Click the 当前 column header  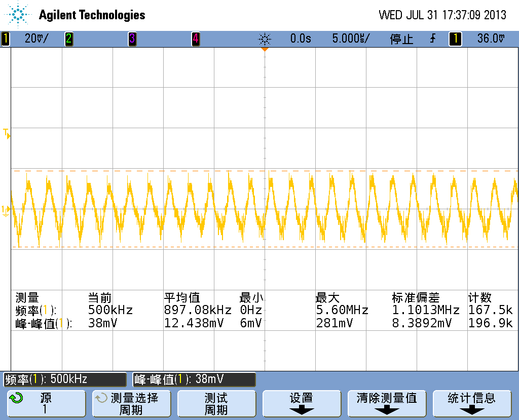[100, 297]
